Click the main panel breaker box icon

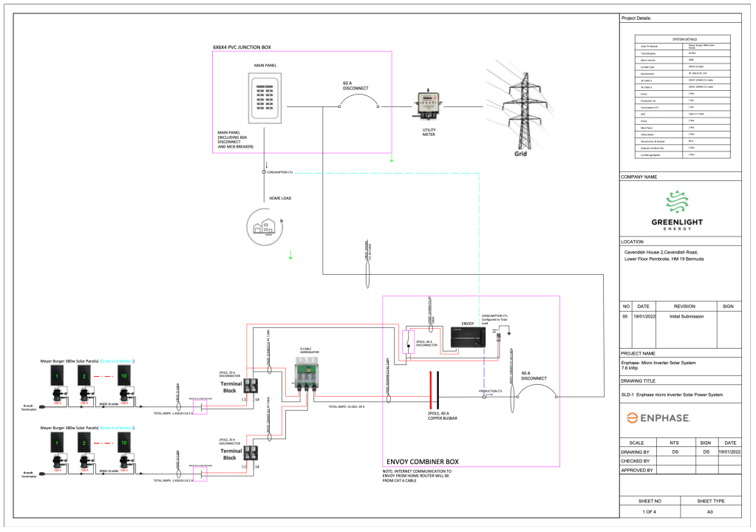pos(265,100)
